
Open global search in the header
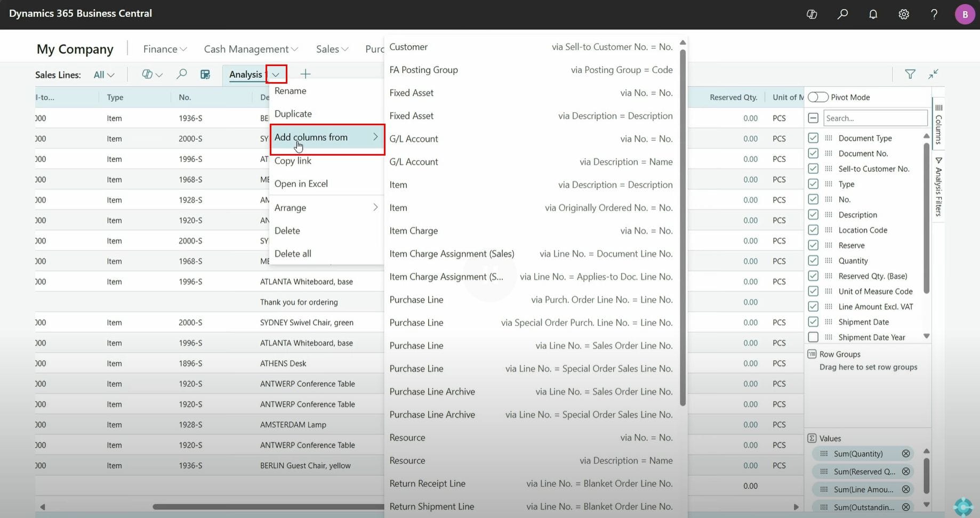point(842,14)
